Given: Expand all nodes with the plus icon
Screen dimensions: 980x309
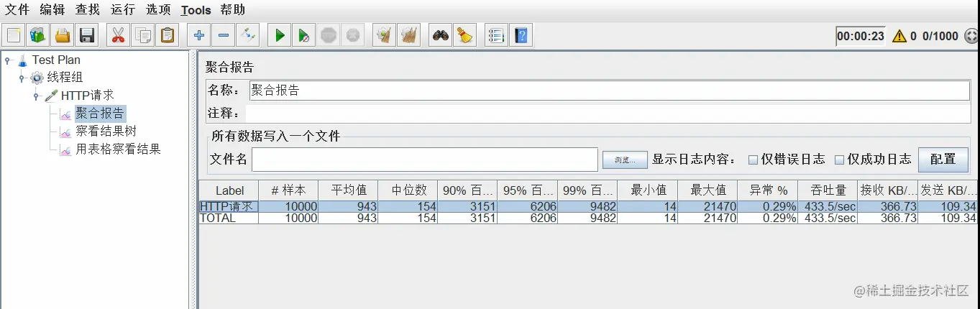Looking at the screenshot, I should [x=199, y=34].
